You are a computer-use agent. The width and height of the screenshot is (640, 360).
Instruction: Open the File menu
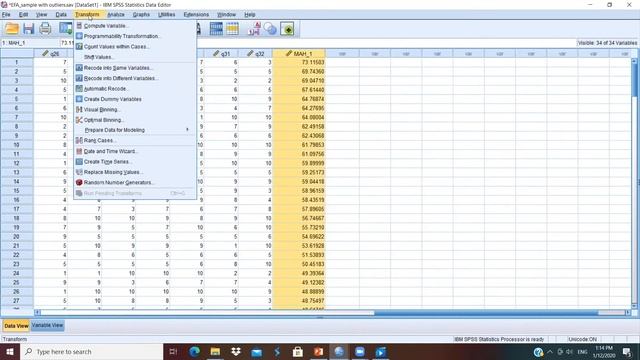(6, 14)
